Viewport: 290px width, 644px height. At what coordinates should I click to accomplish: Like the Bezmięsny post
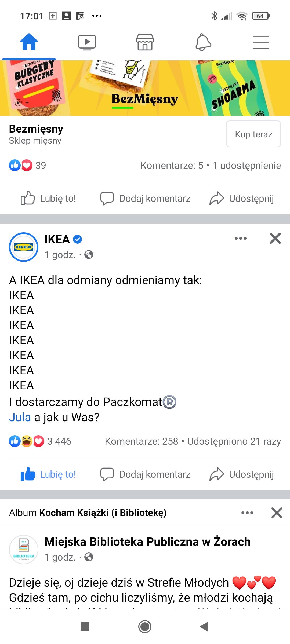point(49,199)
